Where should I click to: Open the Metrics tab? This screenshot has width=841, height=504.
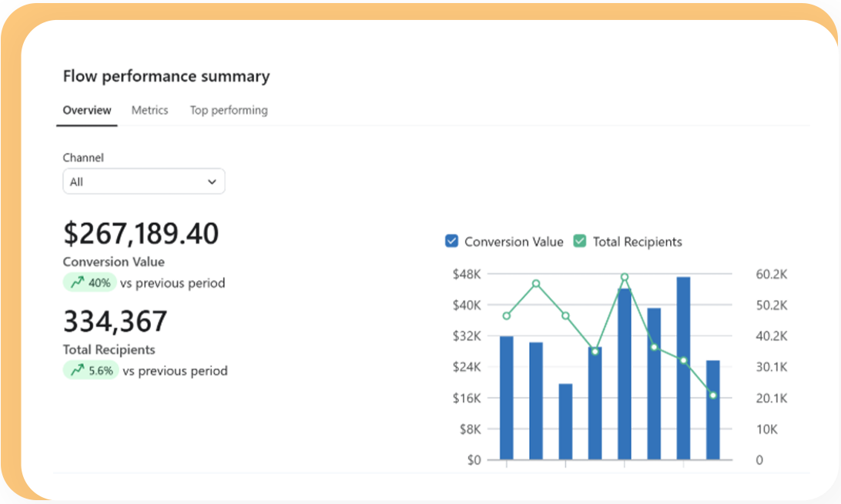[x=149, y=110]
